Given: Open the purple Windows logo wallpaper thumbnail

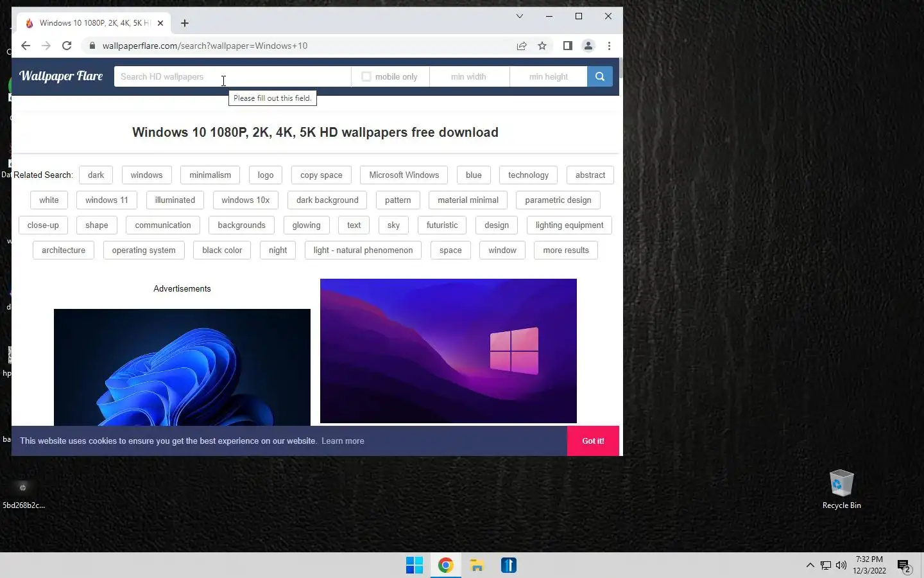Looking at the screenshot, I should pos(449,351).
